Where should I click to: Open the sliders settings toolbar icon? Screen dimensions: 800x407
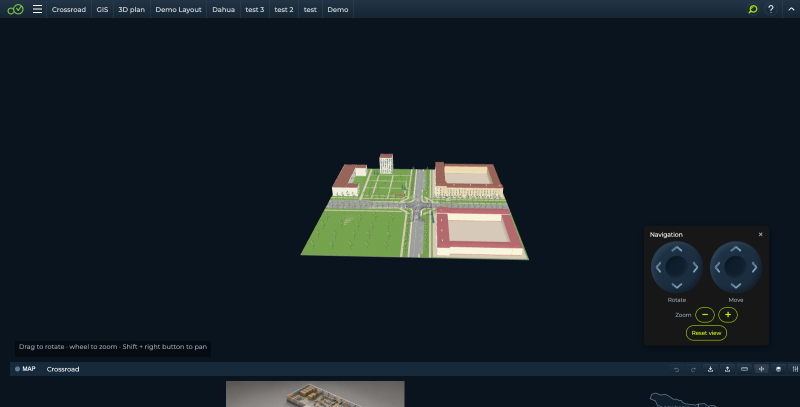[795, 369]
